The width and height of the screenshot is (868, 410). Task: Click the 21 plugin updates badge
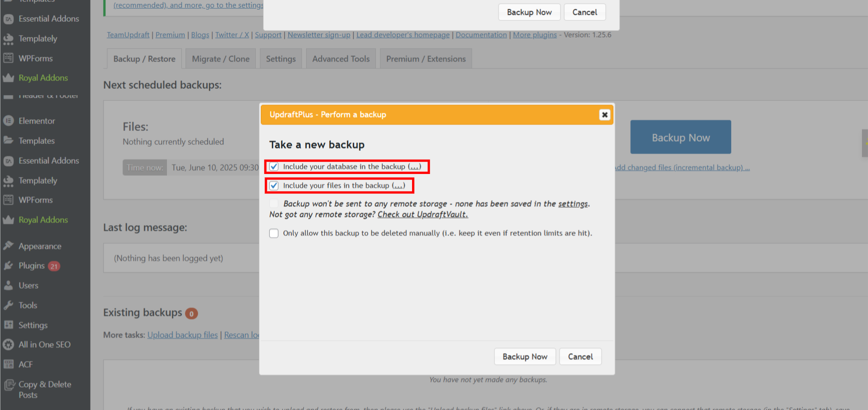point(54,266)
